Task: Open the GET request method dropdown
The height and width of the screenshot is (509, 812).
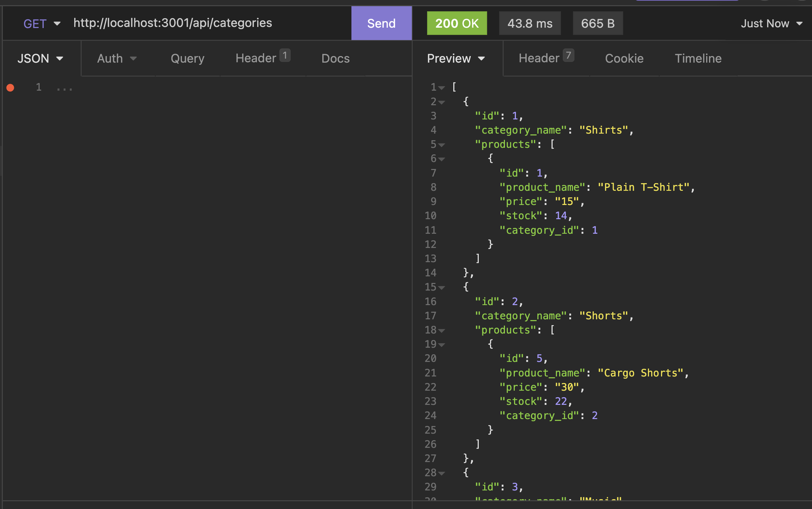Action: (41, 23)
